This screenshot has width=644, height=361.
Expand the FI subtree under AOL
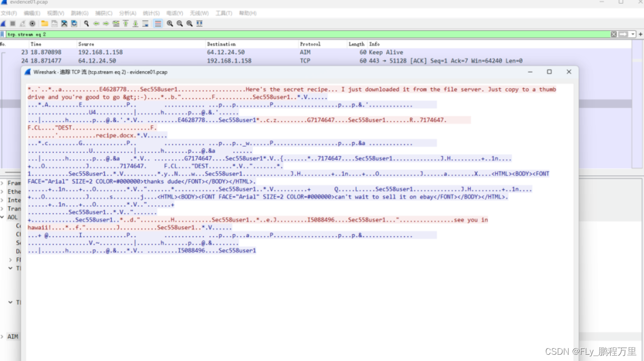[11, 260]
